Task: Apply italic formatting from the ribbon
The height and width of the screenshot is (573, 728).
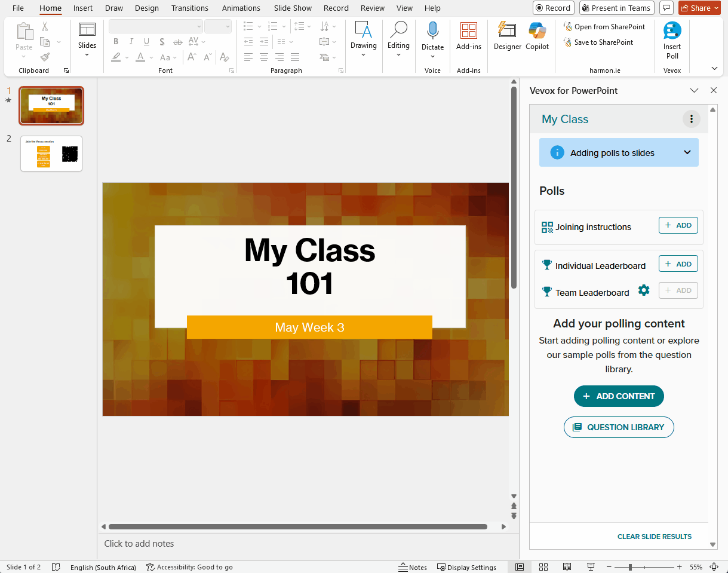Action: (131, 41)
